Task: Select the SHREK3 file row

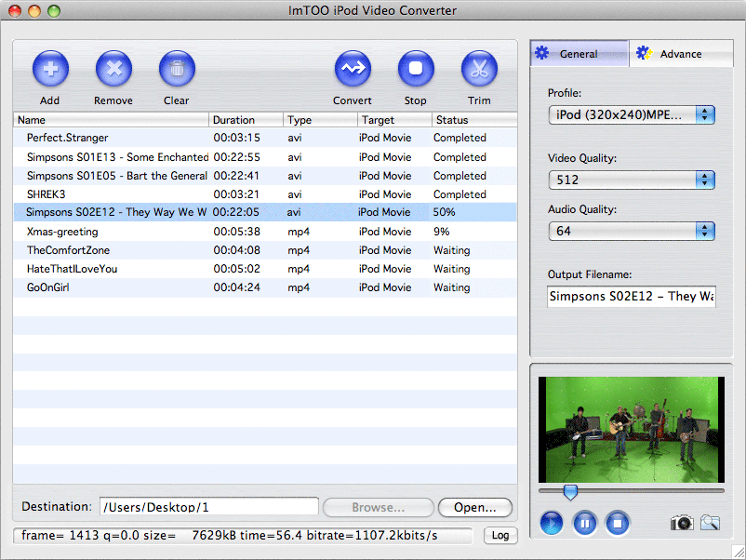Action: (265, 194)
